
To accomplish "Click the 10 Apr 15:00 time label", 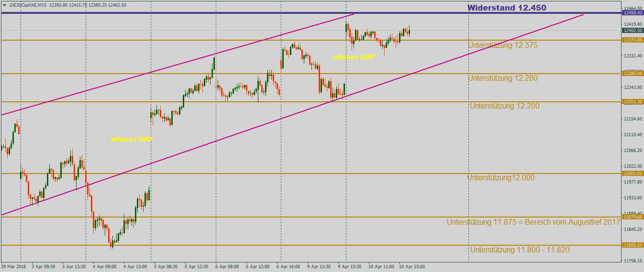I will pos(412,267).
